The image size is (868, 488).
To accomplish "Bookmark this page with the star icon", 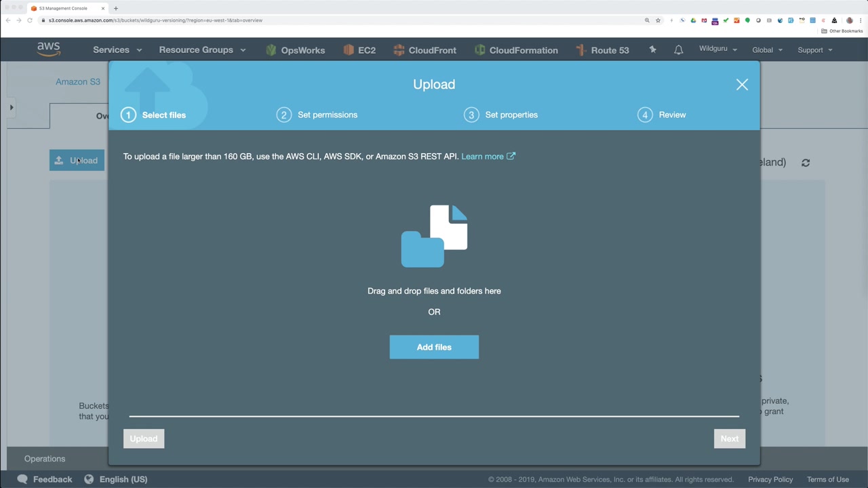I will [658, 20].
